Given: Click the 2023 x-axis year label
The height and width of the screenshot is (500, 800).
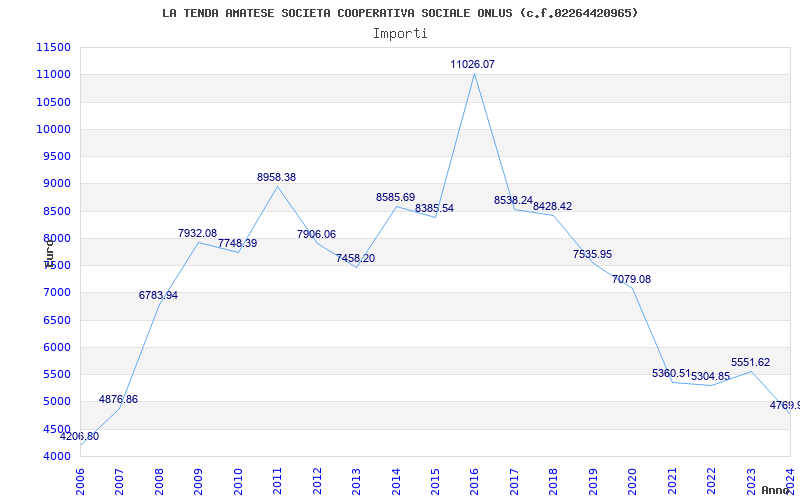Looking at the screenshot, I should (x=751, y=482).
